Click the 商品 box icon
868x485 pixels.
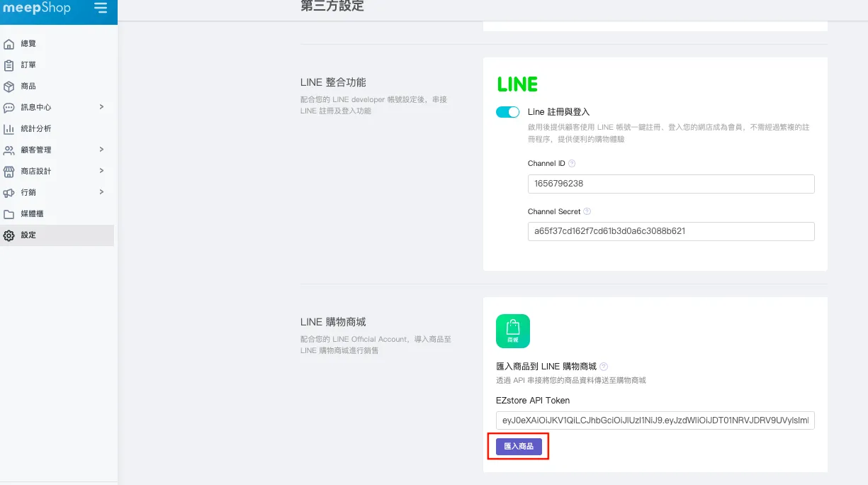pyautogui.click(x=9, y=87)
